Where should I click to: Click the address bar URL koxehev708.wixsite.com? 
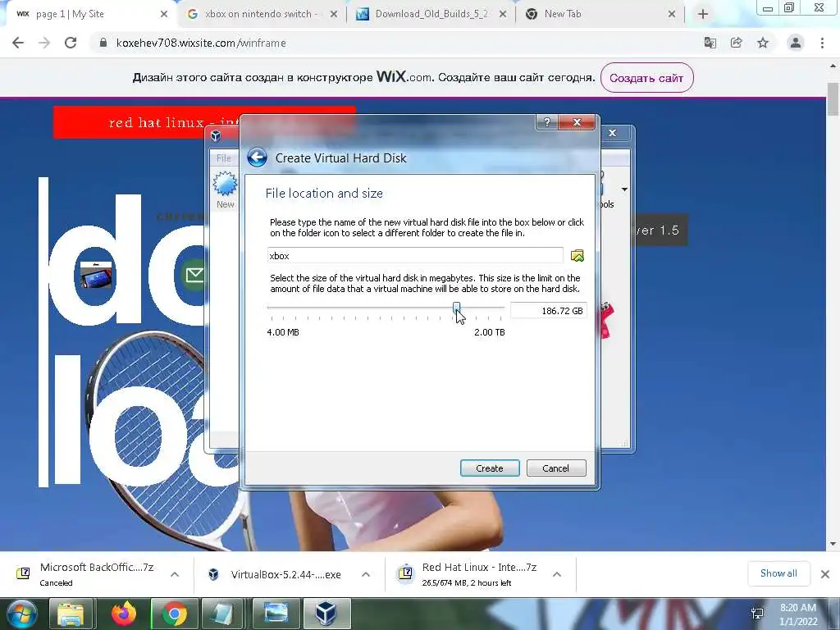tap(201, 43)
